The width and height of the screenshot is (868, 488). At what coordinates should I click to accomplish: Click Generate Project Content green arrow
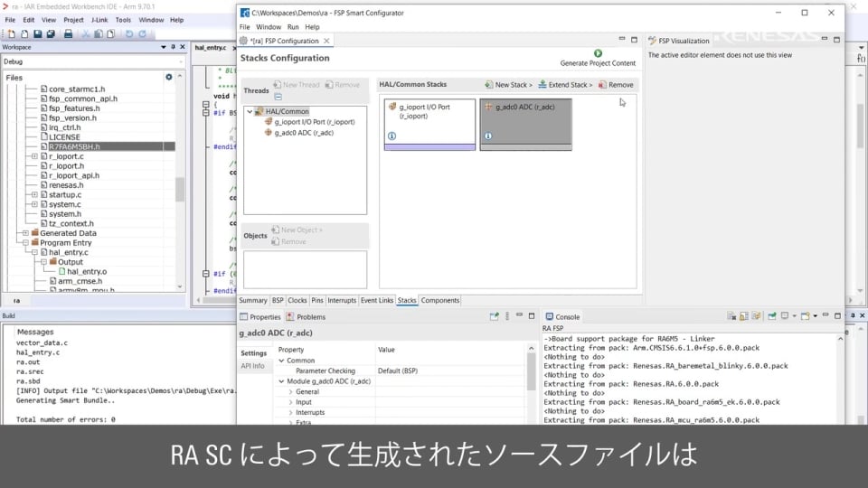click(x=598, y=53)
